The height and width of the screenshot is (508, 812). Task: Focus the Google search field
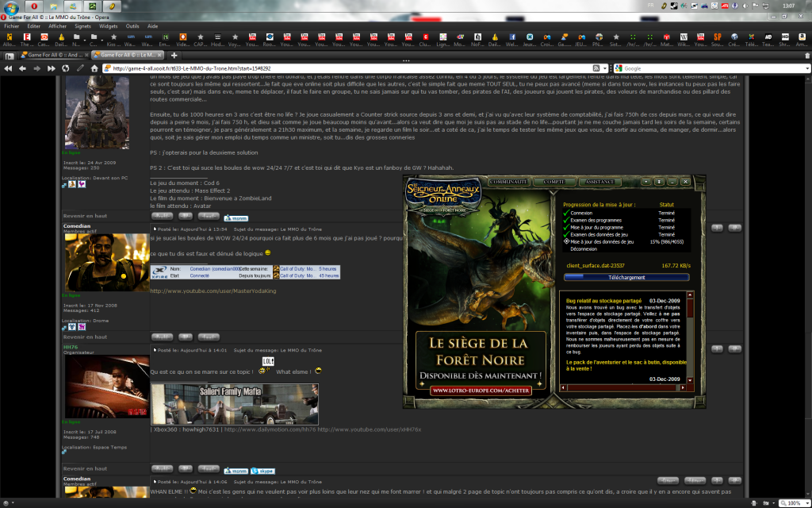click(714, 68)
